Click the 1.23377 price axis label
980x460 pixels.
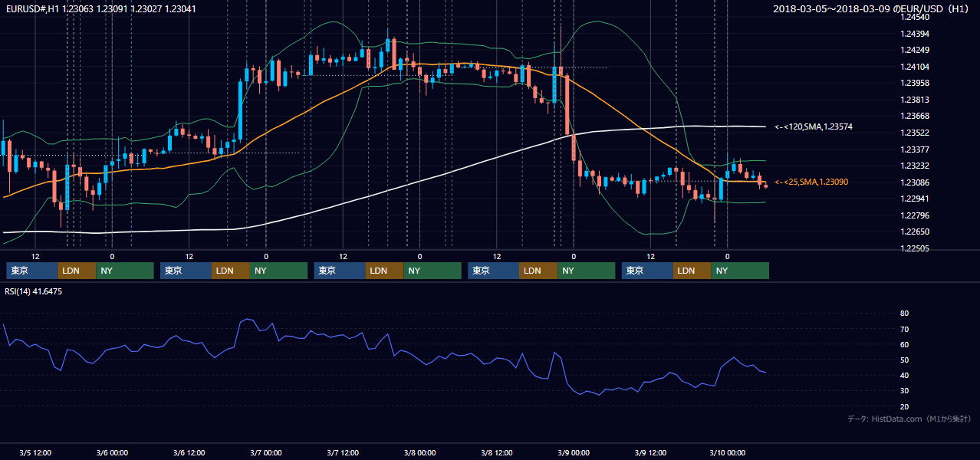914,149
